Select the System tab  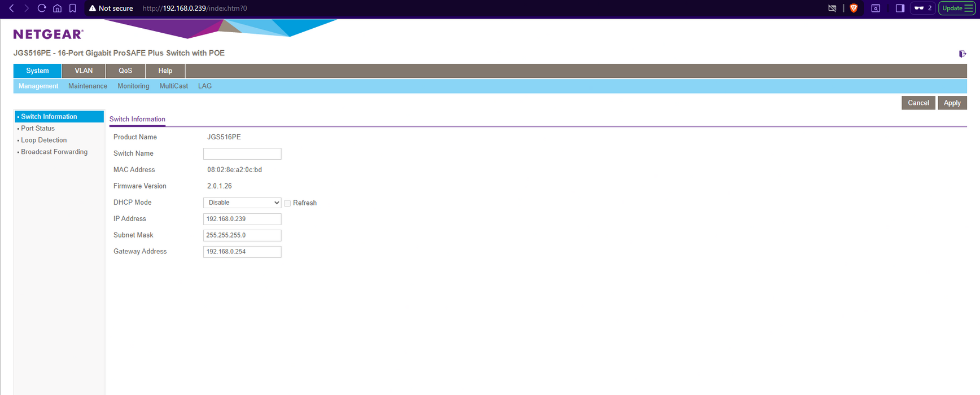pos(37,71)
